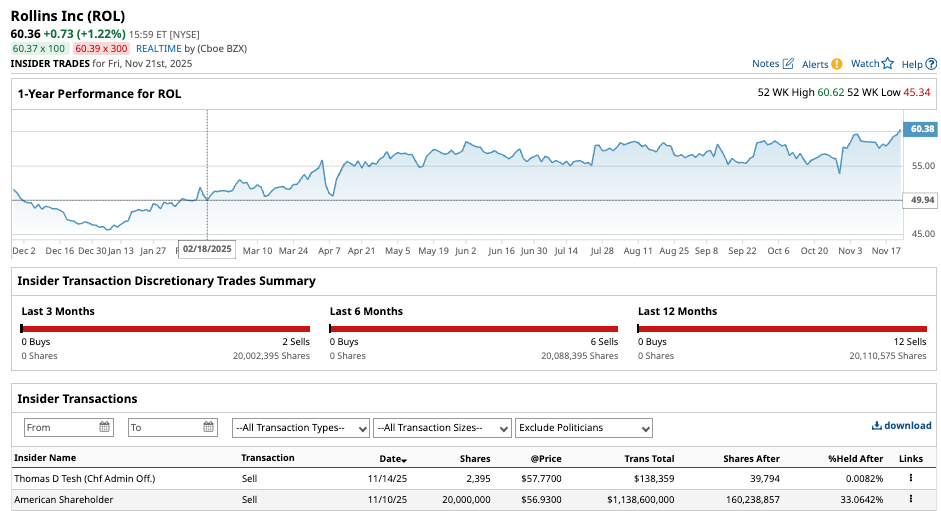Open the Notes edit icon
The image size is (941, 511).
click(x=788, y=64)
